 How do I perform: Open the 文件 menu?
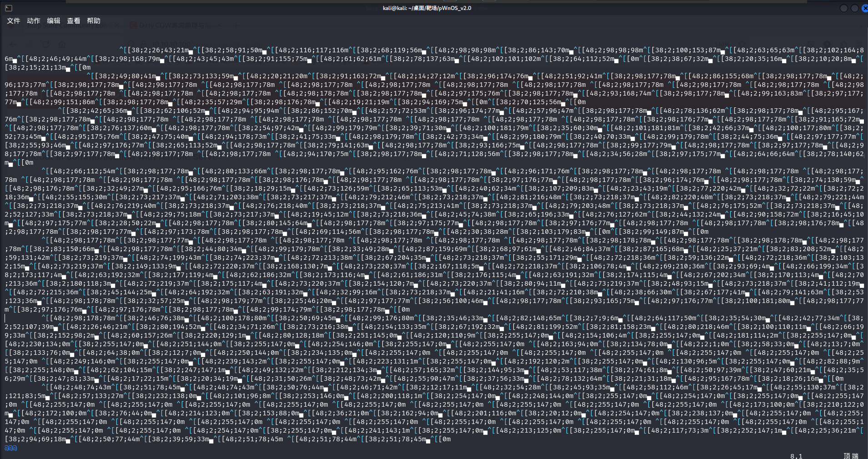point(14,21)
